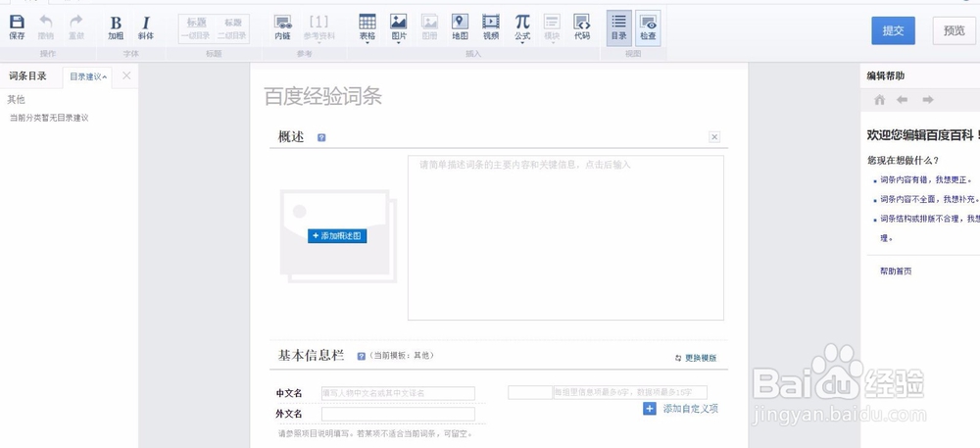
Task: Click the Undo (撤销) icon
Action: (46, 27)
